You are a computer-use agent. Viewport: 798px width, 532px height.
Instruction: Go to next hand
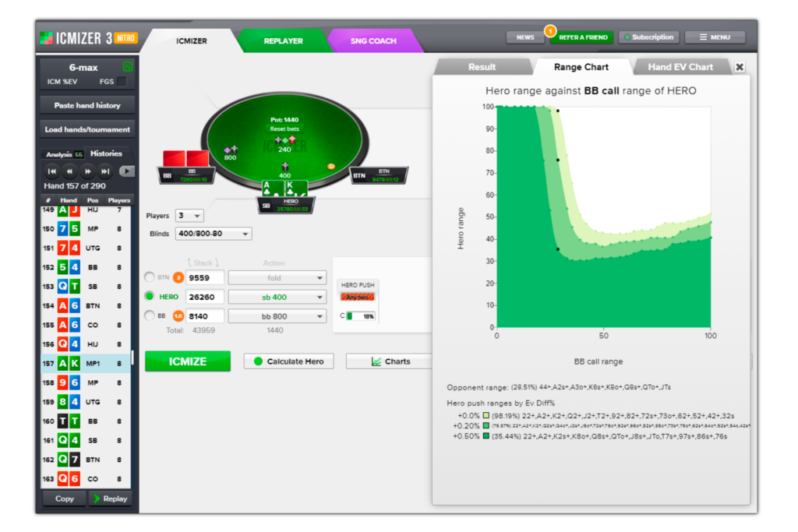point(87,171)
